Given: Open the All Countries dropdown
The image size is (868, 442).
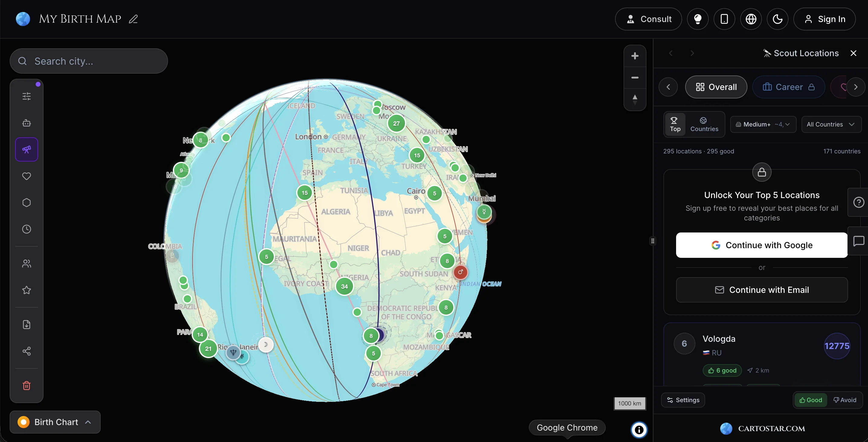Looking at the screenshot, I should (x=831, y=125).
